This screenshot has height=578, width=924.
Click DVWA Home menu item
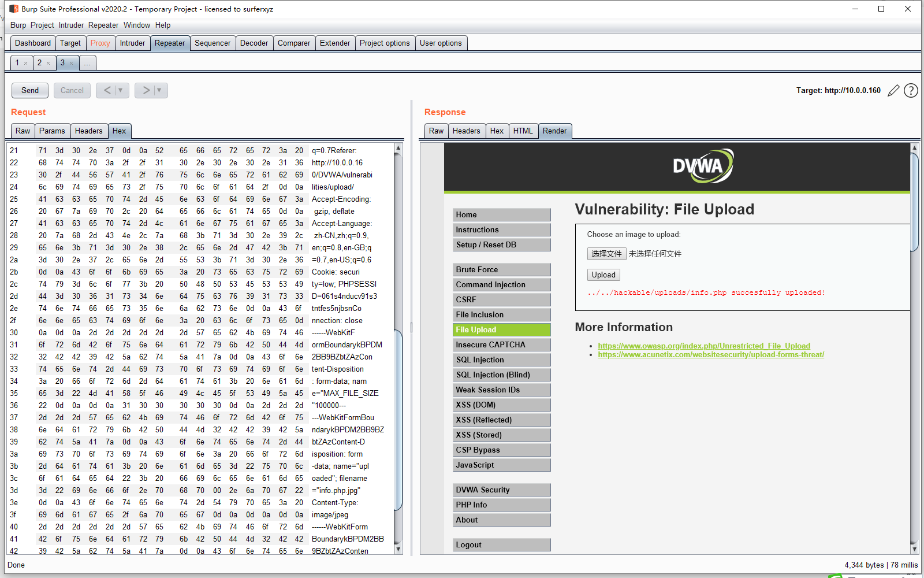pyautogui.click(x=502, y=215)
